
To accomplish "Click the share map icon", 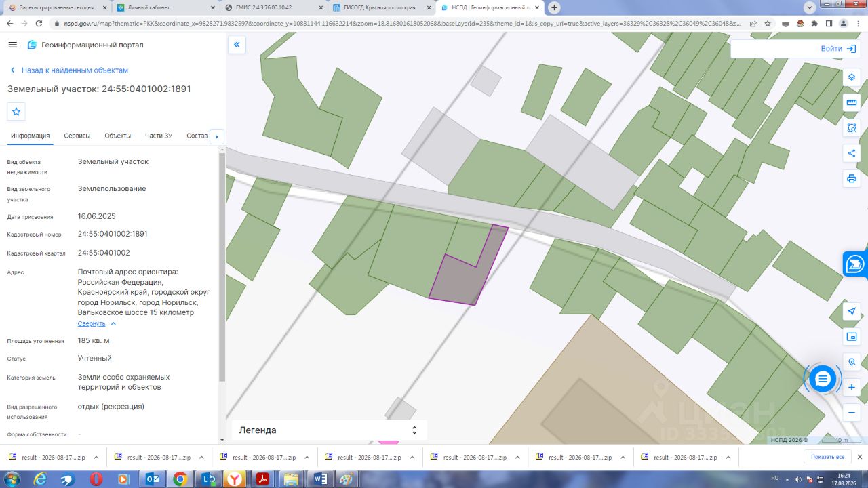I will (852, 153).
